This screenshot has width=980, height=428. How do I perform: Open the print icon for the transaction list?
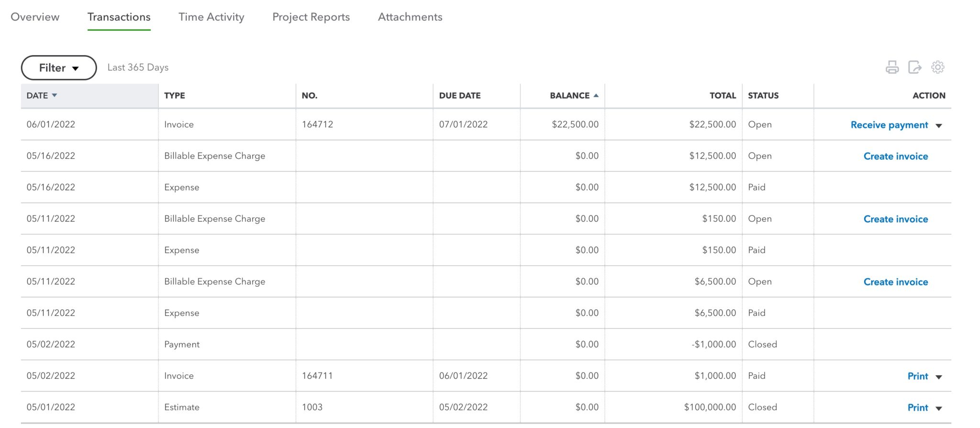(x=891, y=67)
